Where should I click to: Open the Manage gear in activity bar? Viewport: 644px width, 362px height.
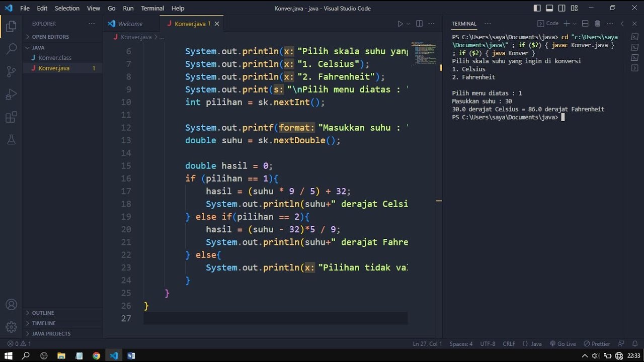point(11,327)
